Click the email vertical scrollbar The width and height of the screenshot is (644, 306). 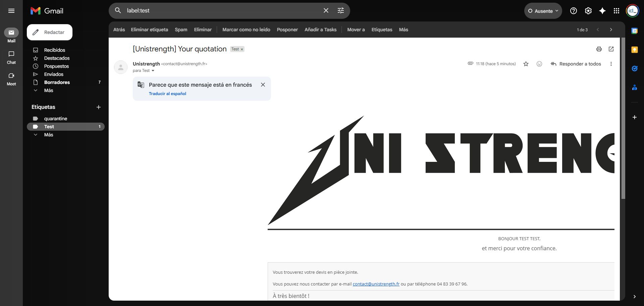point(623,118)
